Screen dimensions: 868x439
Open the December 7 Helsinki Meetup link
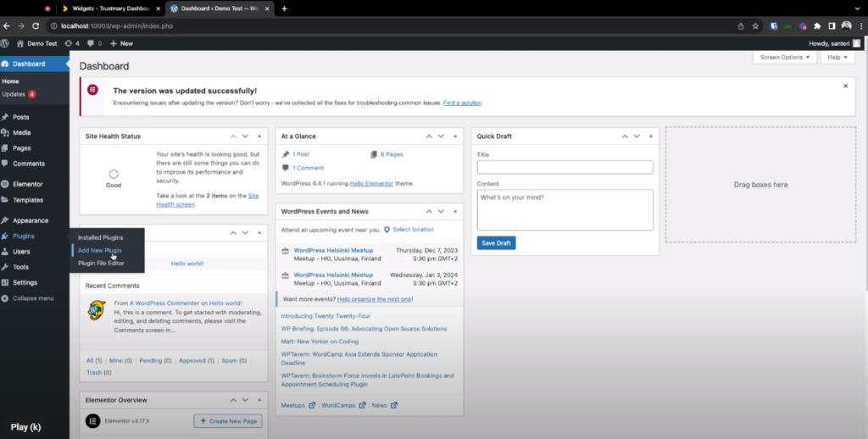(333, 250)
